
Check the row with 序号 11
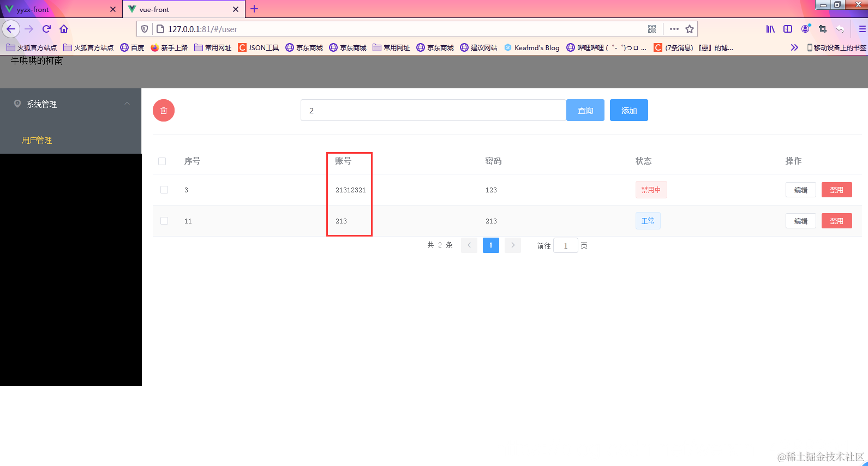tap(164, 221)
